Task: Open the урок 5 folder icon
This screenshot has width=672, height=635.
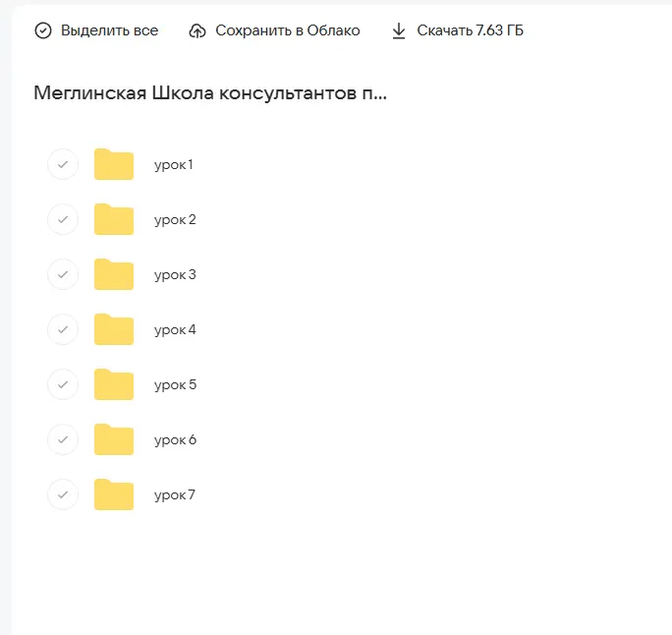Action: pyautogui.click(x=114, y=384)
